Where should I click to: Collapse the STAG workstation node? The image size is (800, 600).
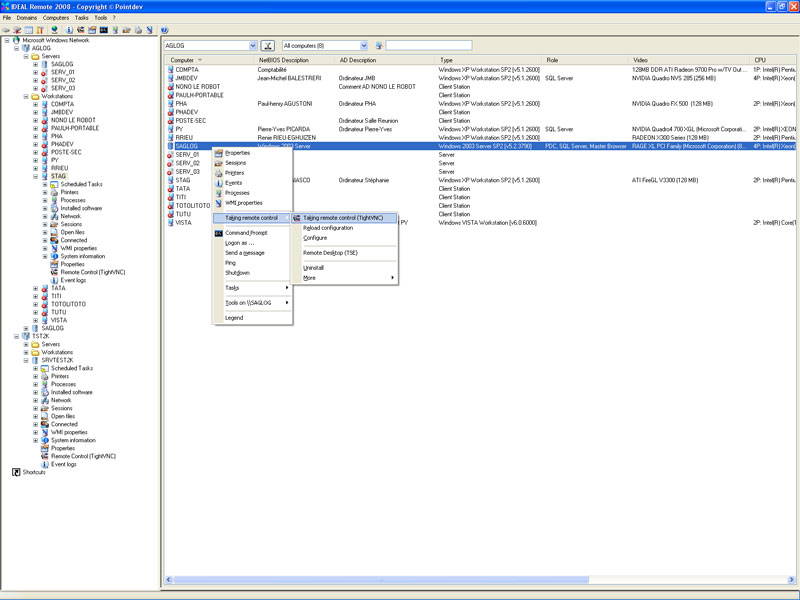(x=36, y=177)
